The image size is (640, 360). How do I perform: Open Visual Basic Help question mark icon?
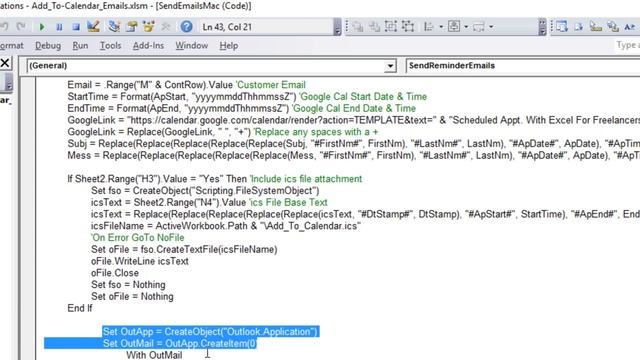pyautogui.click(x=187, y=27)
